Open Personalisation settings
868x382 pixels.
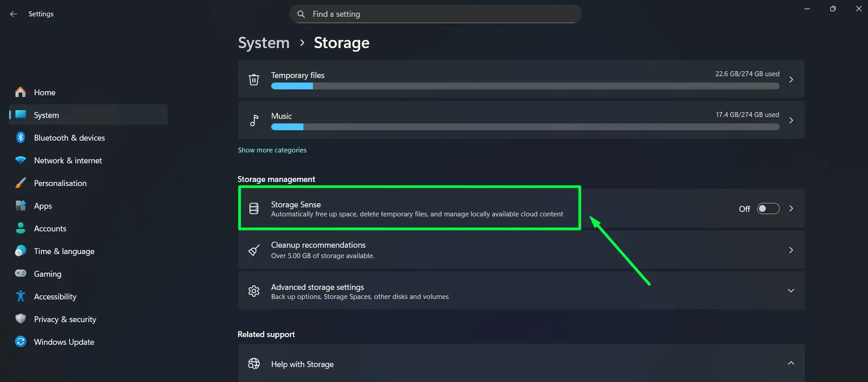pos(89,183)
